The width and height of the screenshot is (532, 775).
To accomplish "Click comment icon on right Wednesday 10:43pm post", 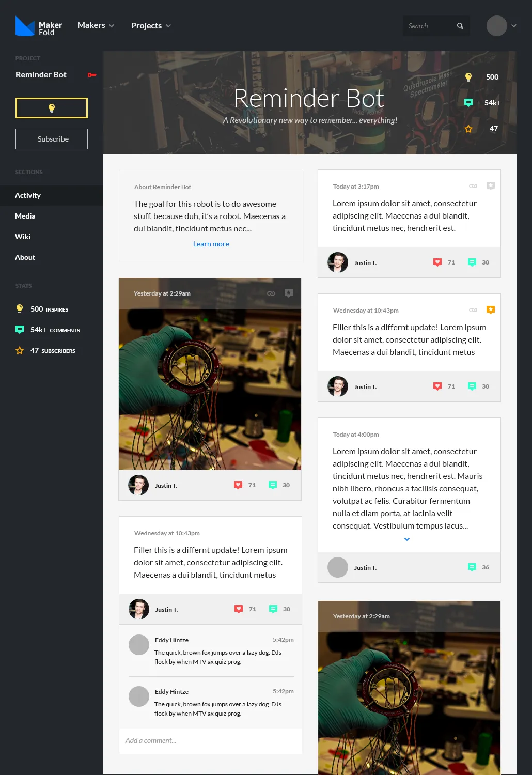I will pos(472,386).
